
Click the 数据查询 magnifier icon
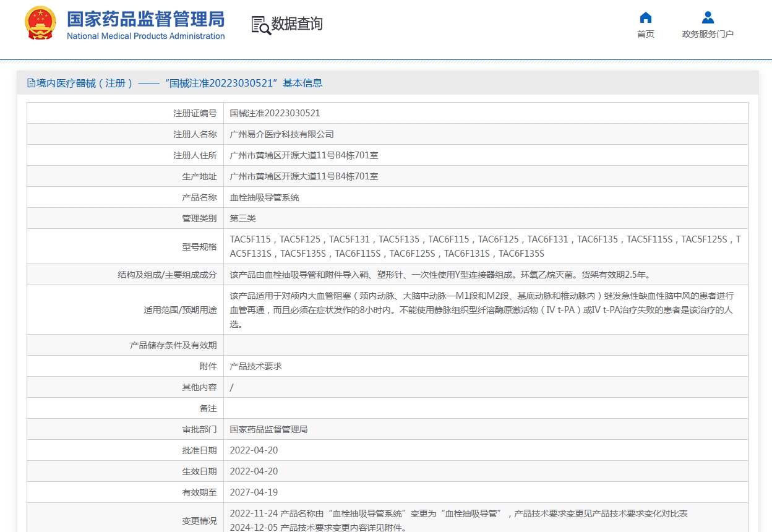point(261,25)
